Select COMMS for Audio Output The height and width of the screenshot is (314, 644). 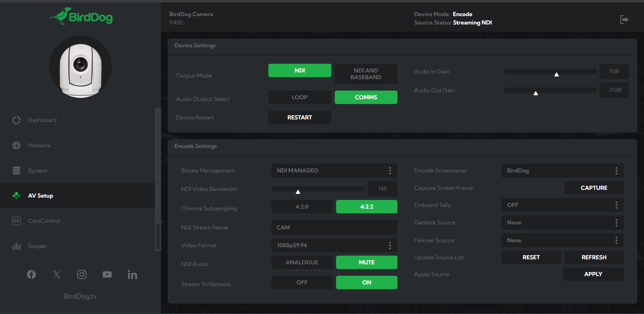[366, 97]
